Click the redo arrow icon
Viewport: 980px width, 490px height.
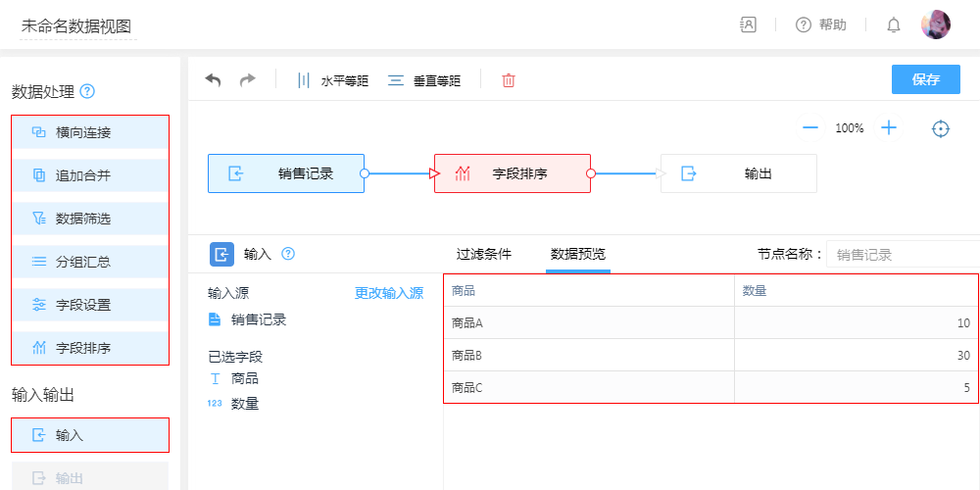[x=248, y=80]
